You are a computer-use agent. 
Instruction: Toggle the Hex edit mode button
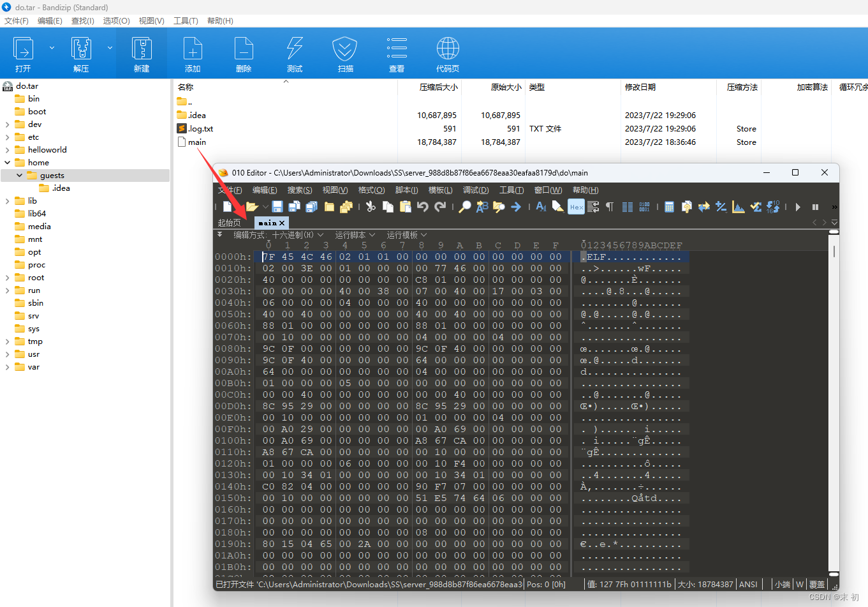coord(576,207)
